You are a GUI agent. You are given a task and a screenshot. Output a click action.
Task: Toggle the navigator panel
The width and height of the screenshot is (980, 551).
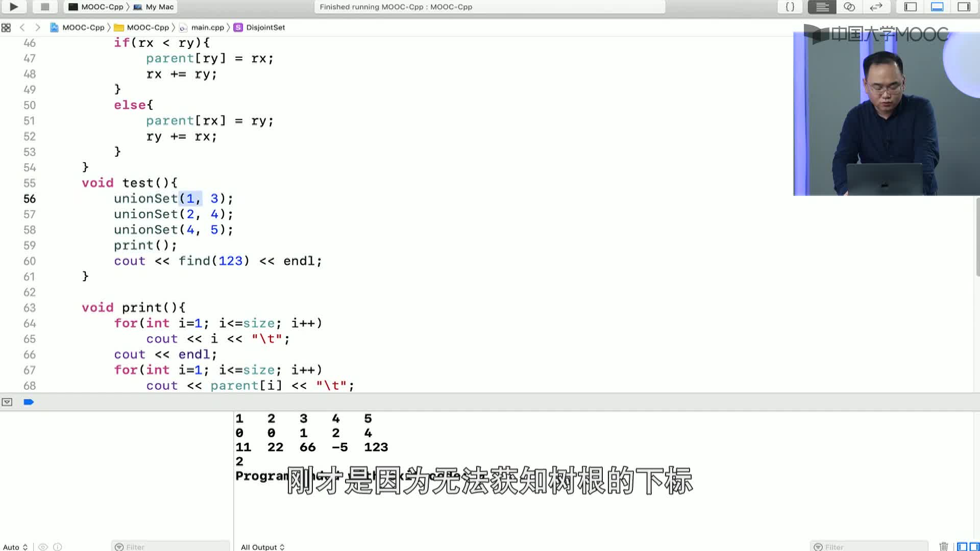[911, 7]
